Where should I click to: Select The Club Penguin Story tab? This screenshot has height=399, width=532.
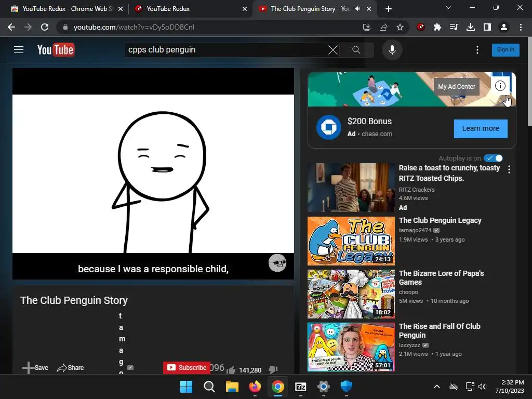[310, 9]
